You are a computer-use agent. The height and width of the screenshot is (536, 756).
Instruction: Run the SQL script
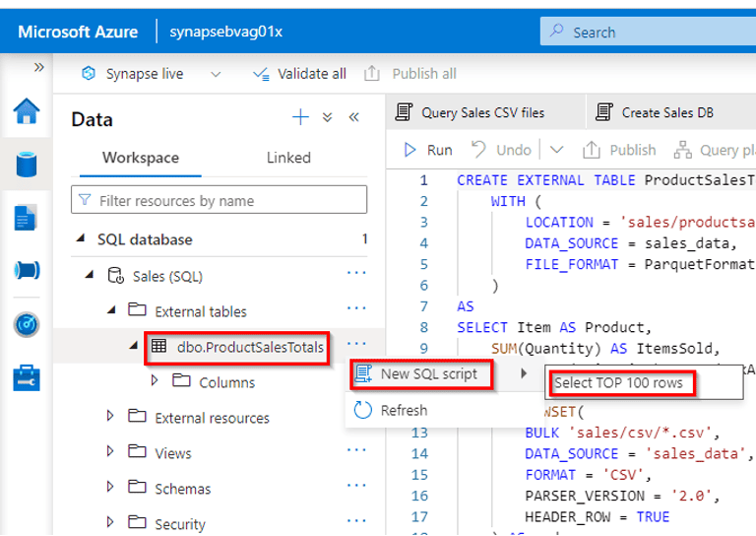click(428, 150)
